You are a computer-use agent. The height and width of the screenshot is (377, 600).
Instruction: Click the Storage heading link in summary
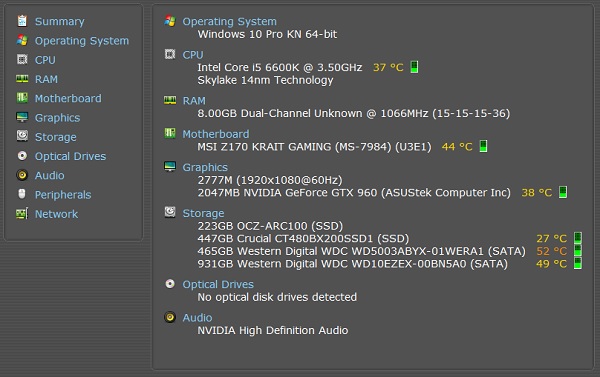pos(203,213)
